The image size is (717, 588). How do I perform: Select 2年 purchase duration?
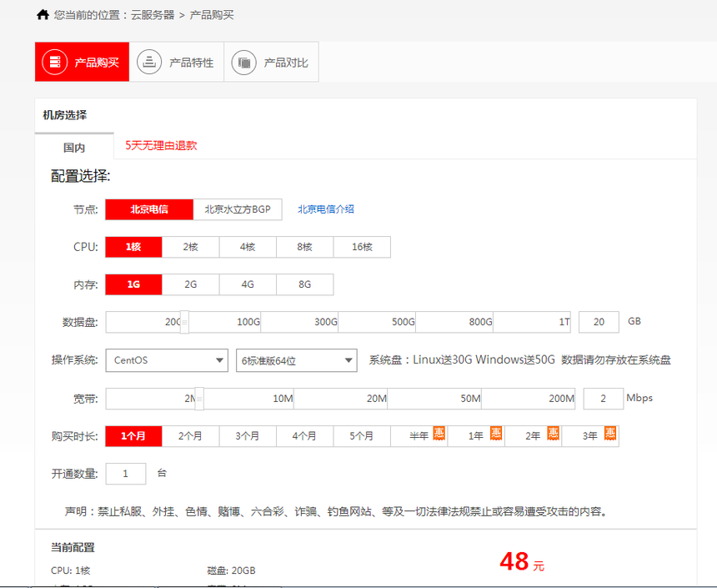pyautogui.click(x=534, y=436)
